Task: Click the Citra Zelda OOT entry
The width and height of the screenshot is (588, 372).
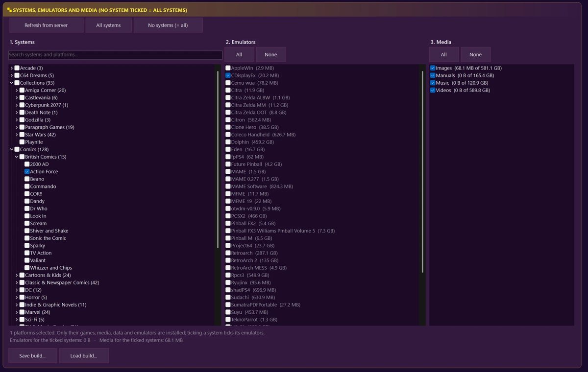Action: (x=257, y=113)
